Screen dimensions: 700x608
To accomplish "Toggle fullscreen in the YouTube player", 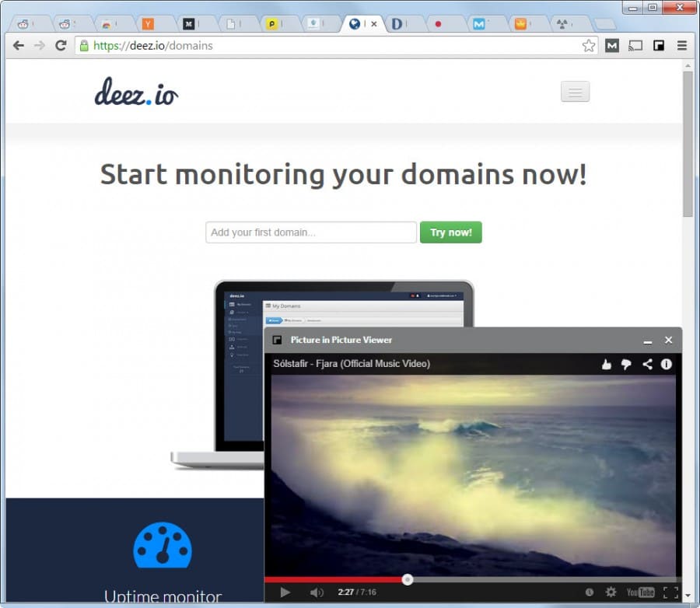I will (672, 592).
